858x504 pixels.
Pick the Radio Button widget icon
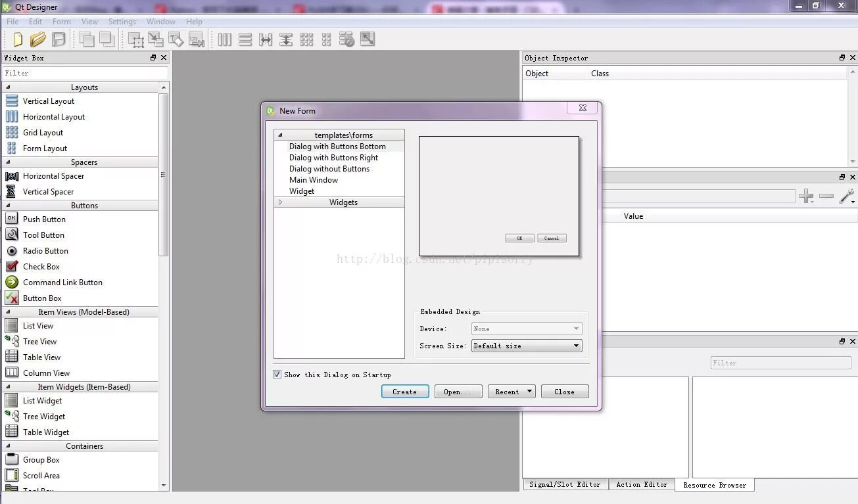click(12, 250)
